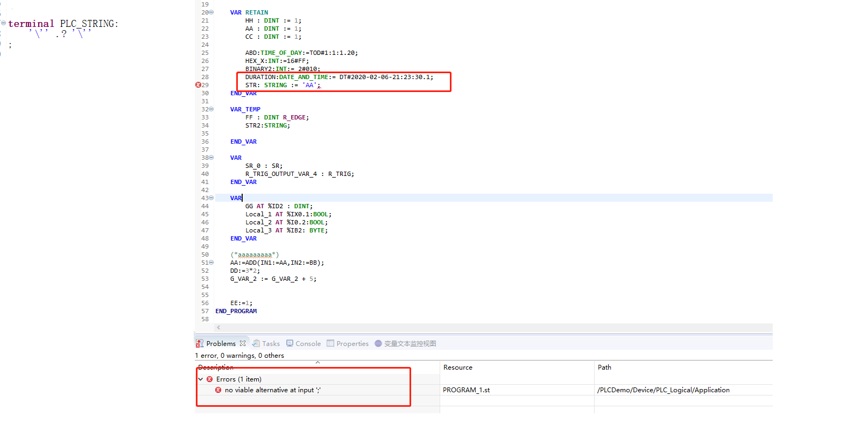
Task: Click the G_VAR_2 := G_VAR_2 + 5 statement
Action: (x=273, y=279)
